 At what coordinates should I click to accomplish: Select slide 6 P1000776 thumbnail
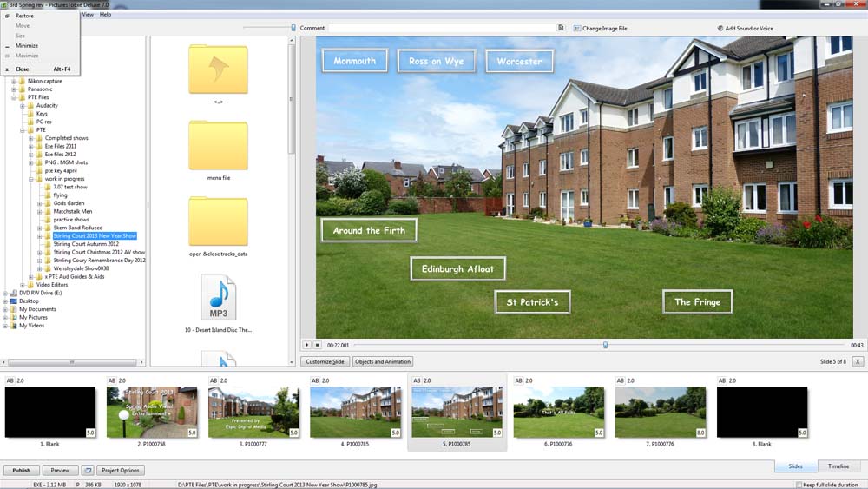(x=558, y=412)
